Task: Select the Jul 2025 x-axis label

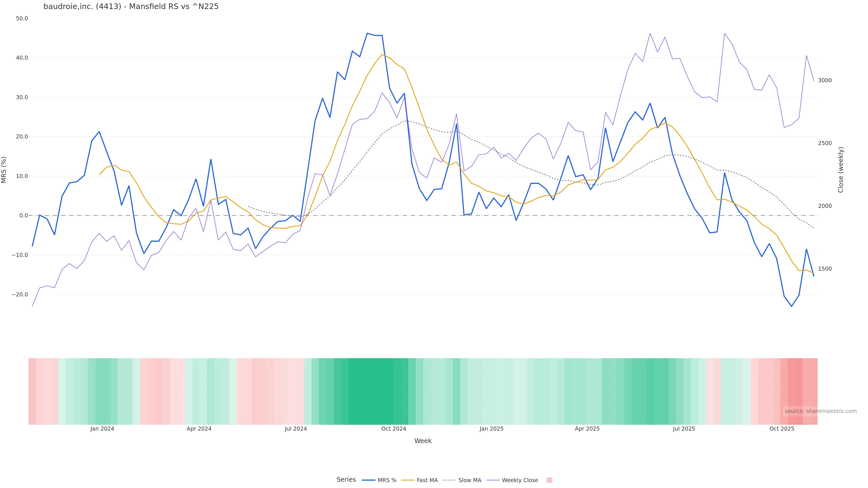Action: pos(684,429)
